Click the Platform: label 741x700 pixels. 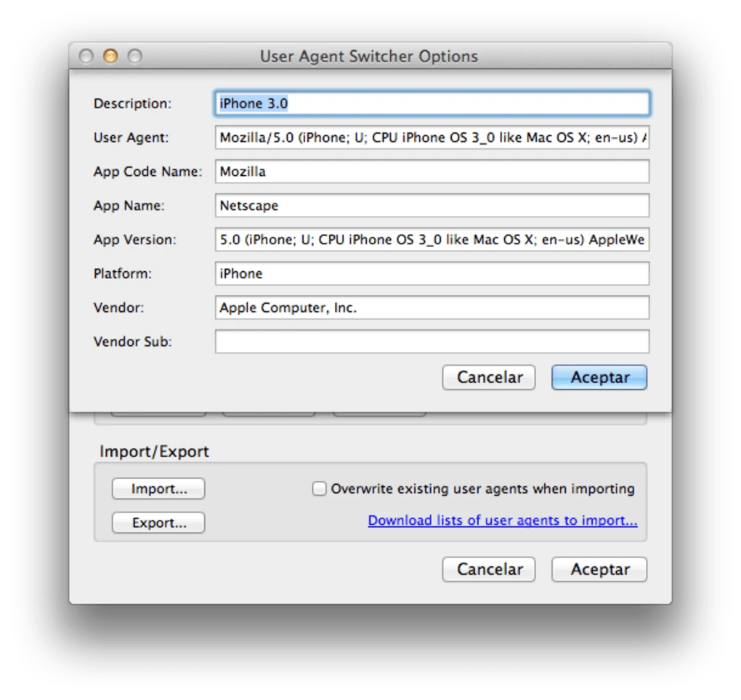[122, 274]
